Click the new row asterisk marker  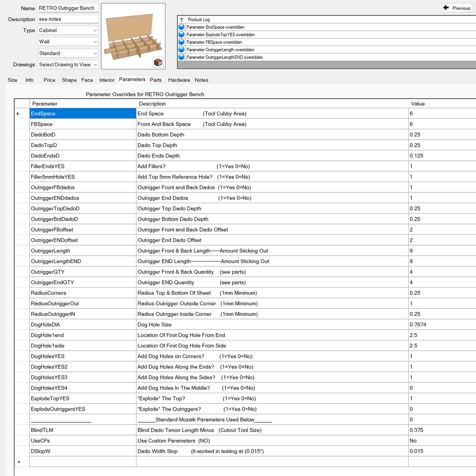click(19, 462)
